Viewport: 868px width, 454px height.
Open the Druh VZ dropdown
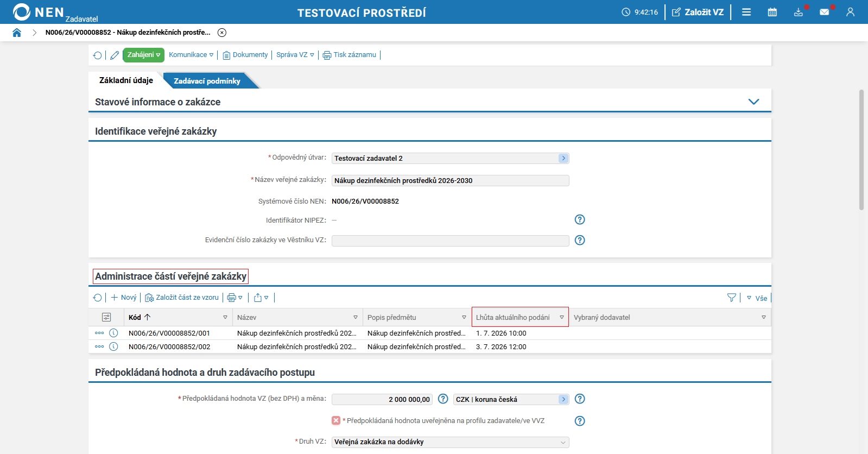450,442
